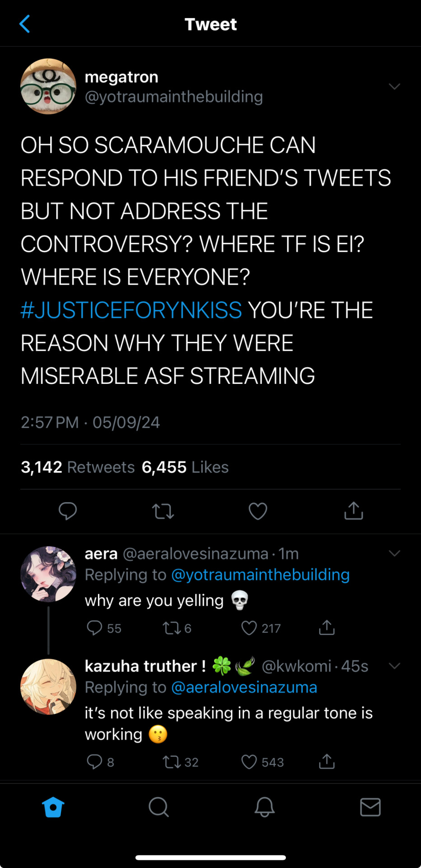The image size is (421, 868).
Task: View megatron's profile picture
Action: pos(48,86)
